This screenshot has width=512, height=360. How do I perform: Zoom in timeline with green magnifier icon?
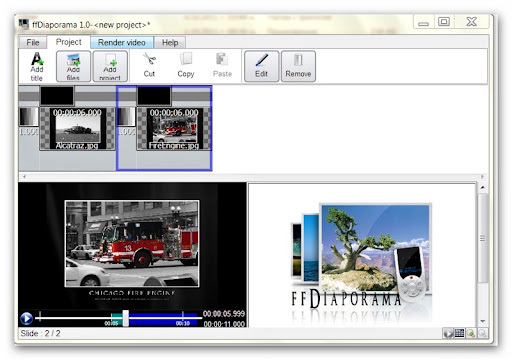coord(471,333)
